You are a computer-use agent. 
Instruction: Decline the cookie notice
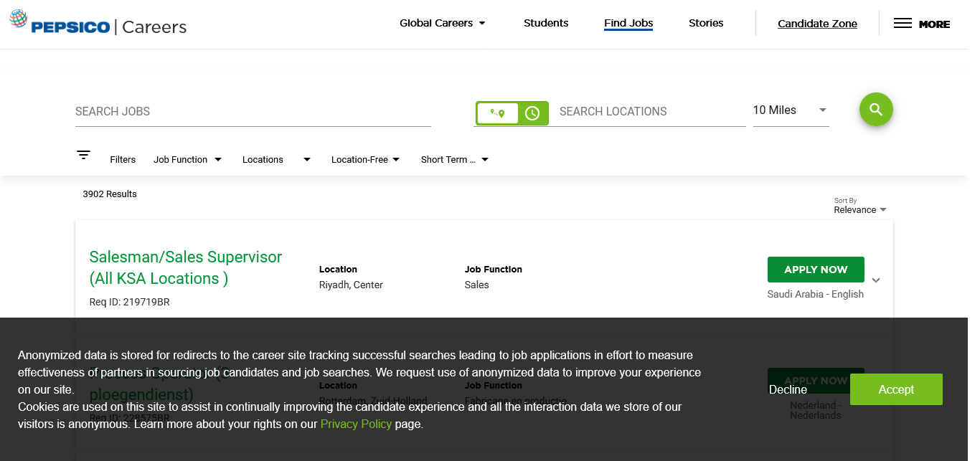tap(788, 389)
